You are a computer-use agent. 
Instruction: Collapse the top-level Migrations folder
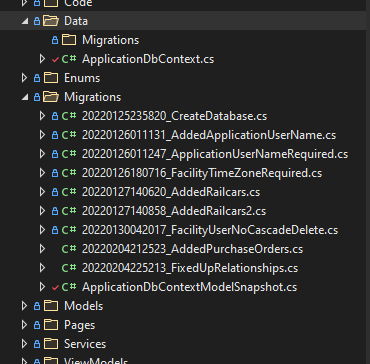tap(25, 97)
